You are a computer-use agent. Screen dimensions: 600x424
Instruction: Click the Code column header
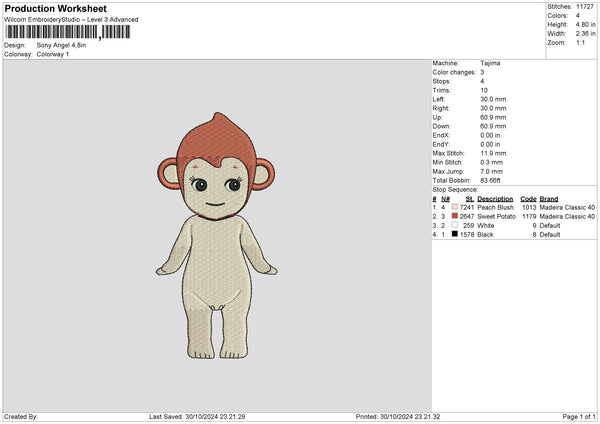point(529,199)
